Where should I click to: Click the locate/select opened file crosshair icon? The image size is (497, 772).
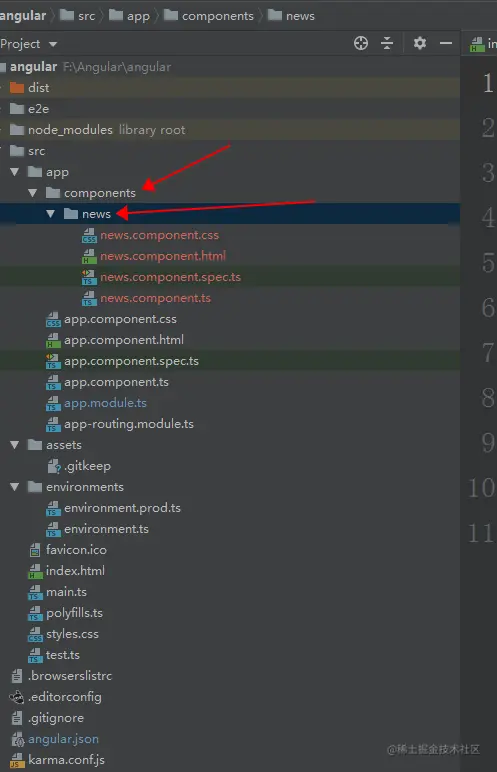pyautogui.click(x=361, y=43)
